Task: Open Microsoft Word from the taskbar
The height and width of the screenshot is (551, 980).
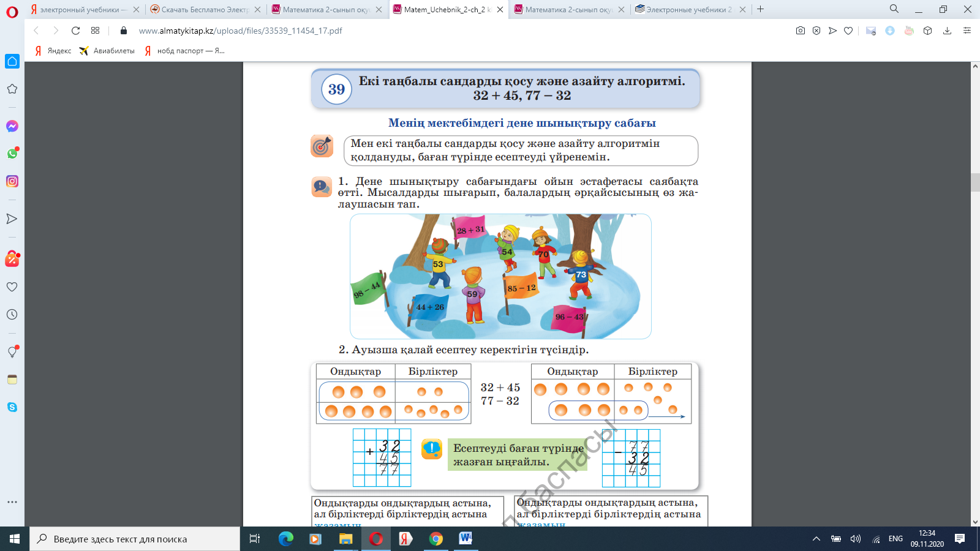Action: (x=466, y=539)
